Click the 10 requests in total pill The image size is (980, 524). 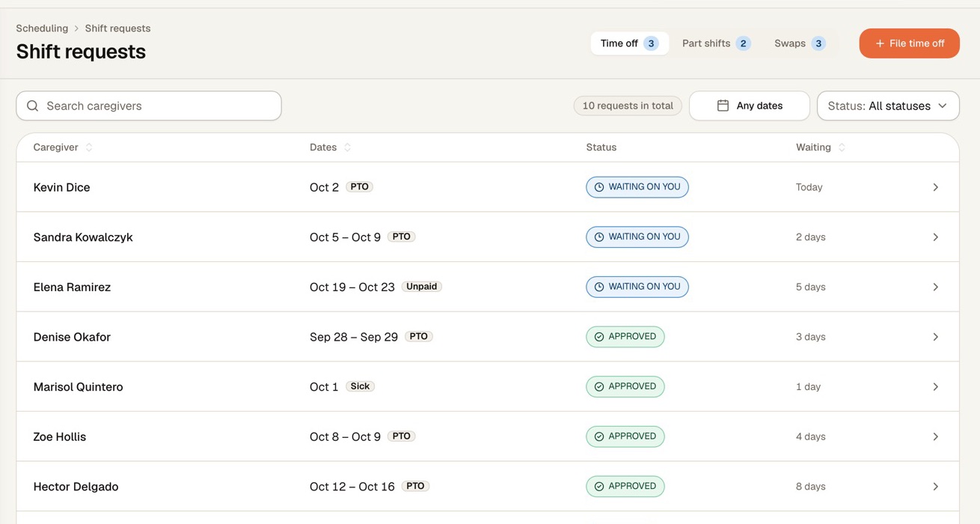(x=628, y=106)
